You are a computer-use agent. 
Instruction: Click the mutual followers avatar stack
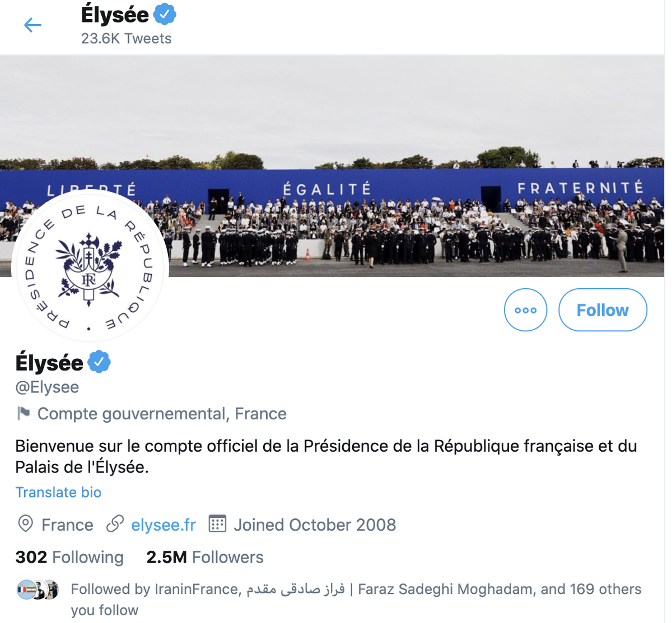(38, 589)
